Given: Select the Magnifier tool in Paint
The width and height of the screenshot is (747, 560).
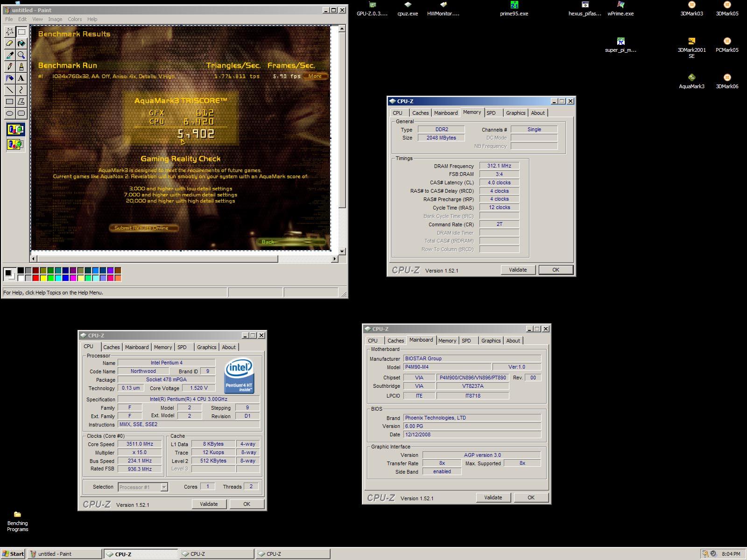Looking at the screenshot, I should [x=21, y=55].
